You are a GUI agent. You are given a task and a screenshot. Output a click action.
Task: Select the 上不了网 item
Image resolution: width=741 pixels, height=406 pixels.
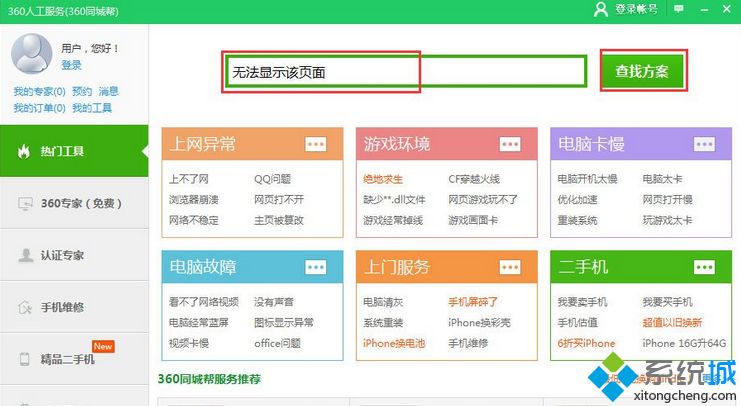(189, 179)
